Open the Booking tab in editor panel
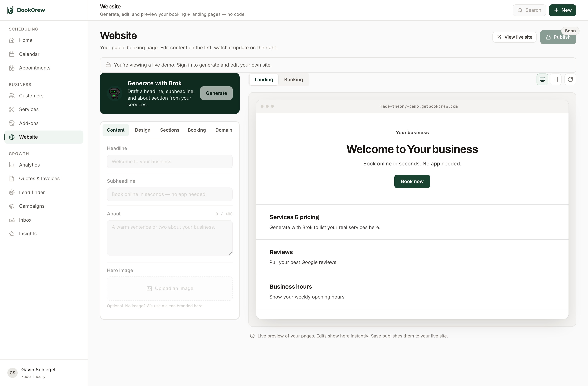Viewport: 588px width, 386px height. point(197,130)
